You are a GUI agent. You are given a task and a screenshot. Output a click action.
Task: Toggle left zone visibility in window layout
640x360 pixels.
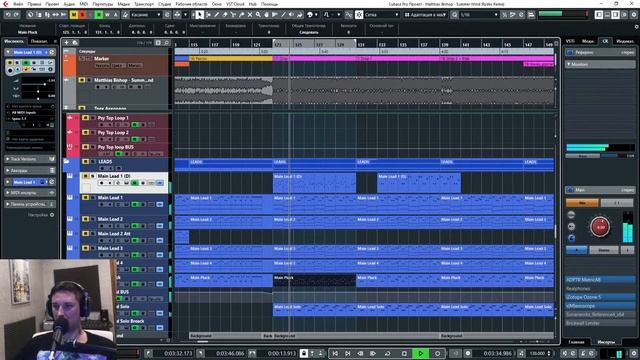point(599,15)
